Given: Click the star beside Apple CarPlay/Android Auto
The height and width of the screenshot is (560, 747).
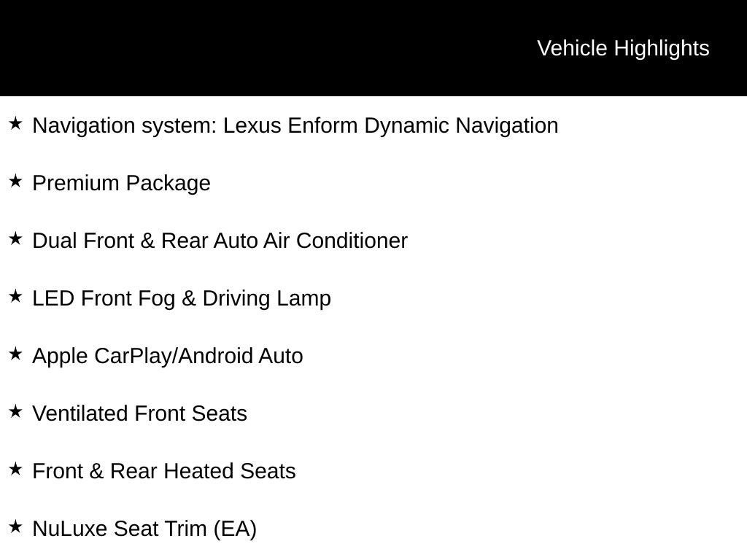Looking at the screenshot, I should coord(16,354).
